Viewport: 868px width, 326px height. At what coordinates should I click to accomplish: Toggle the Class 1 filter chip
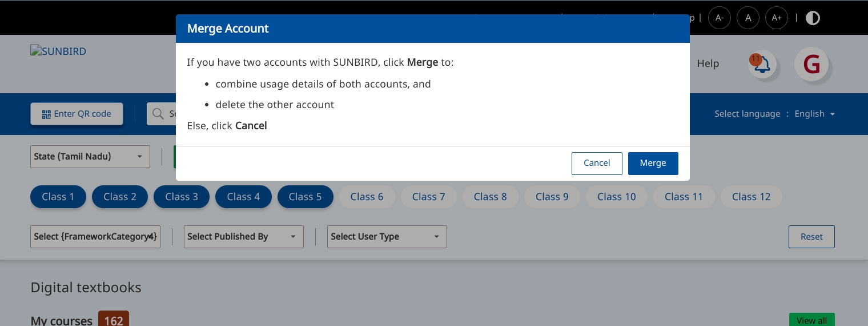[58, 197]
